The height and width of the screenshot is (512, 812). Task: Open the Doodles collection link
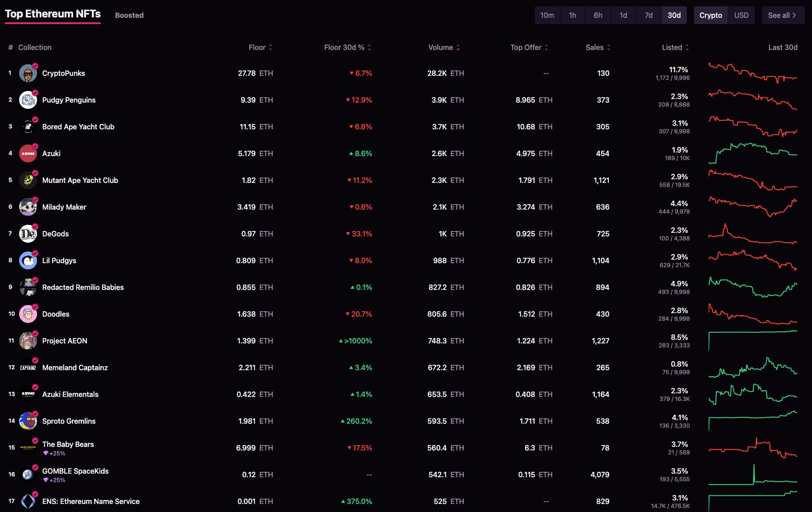pyautogui.click(x=56, y=314)
